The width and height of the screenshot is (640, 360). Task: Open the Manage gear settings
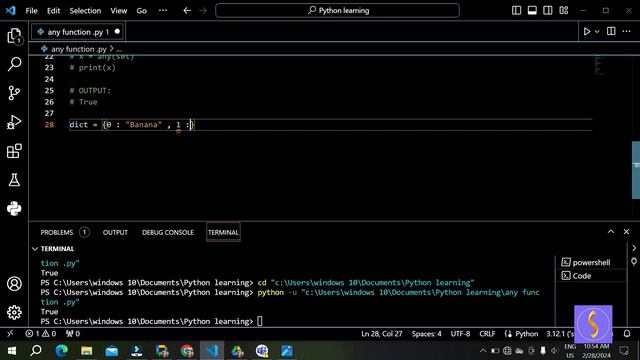click(x=14, y=312)
